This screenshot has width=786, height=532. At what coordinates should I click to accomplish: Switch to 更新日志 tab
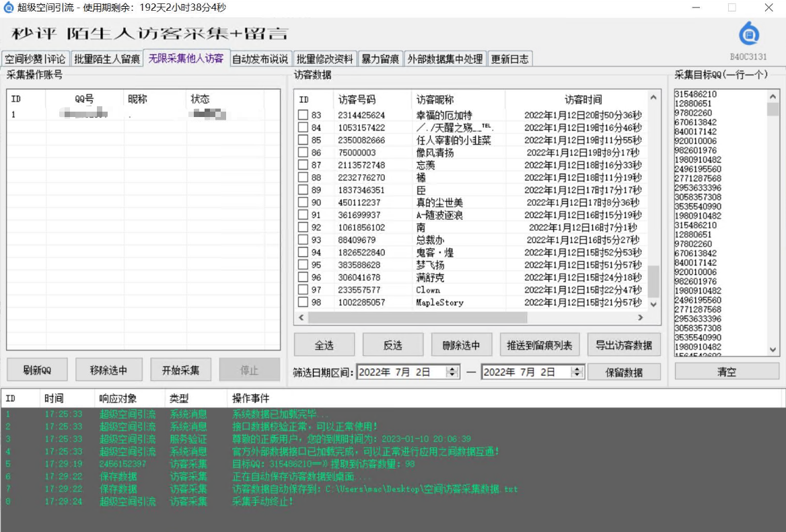pos(509,59)
